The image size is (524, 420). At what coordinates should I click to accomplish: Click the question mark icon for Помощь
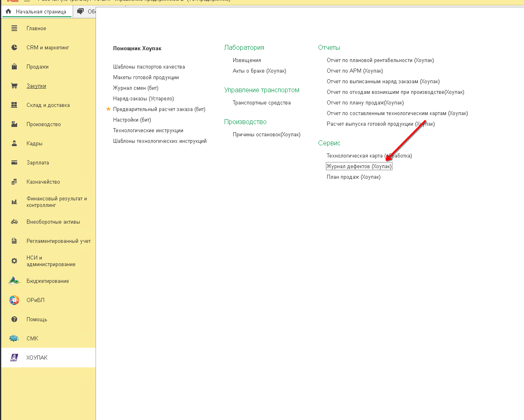click(x=14, y=319)
